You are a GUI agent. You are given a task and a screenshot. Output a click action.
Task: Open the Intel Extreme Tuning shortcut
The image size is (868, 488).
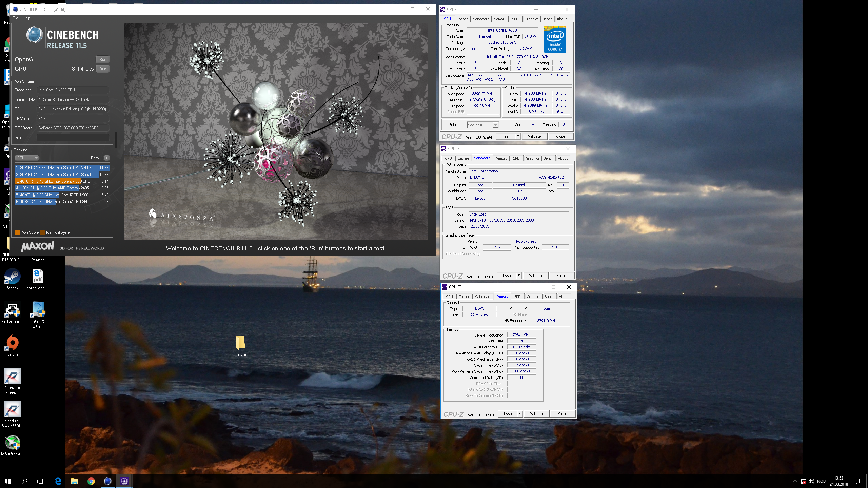38,314
